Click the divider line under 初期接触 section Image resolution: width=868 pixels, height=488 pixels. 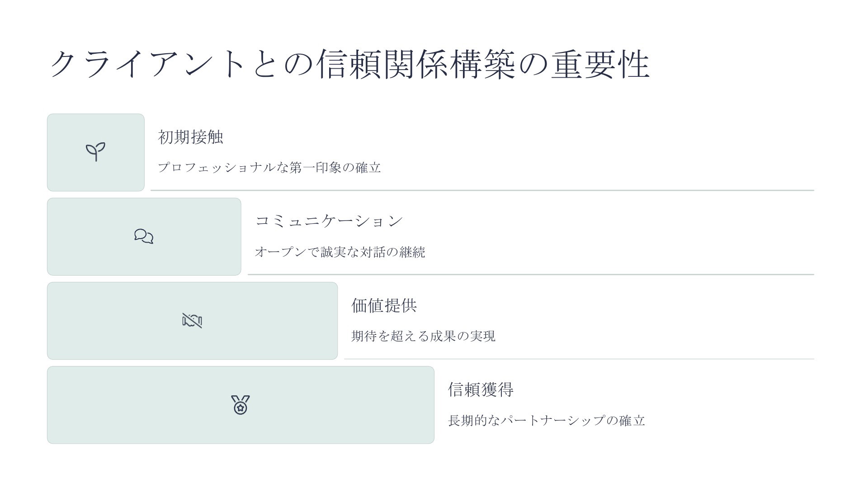coord(482,190)
